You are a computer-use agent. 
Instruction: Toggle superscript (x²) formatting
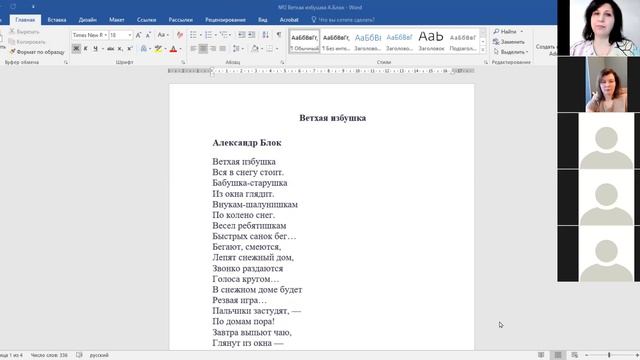130,49
